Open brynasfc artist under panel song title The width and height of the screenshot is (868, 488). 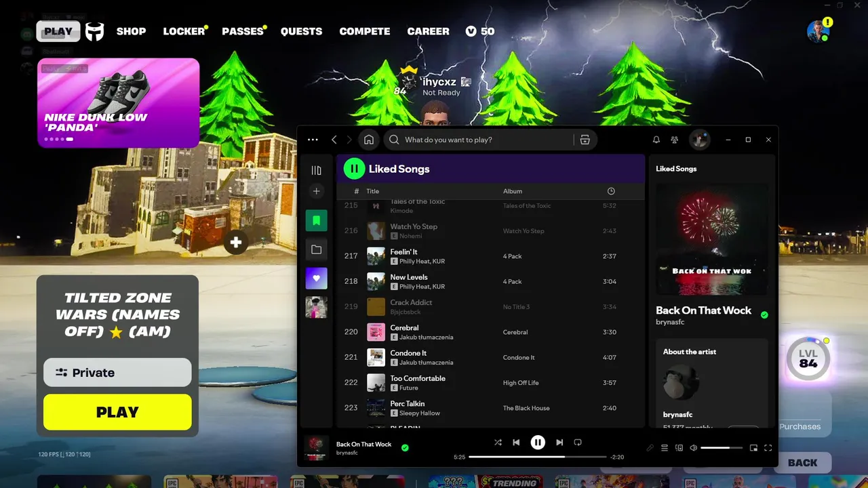click(670, 322)
